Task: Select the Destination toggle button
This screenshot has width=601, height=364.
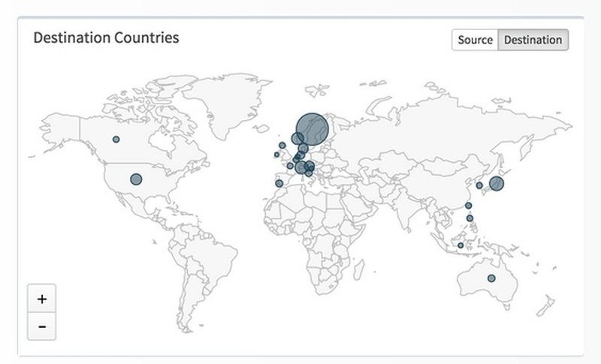Action: pos(533,40)
